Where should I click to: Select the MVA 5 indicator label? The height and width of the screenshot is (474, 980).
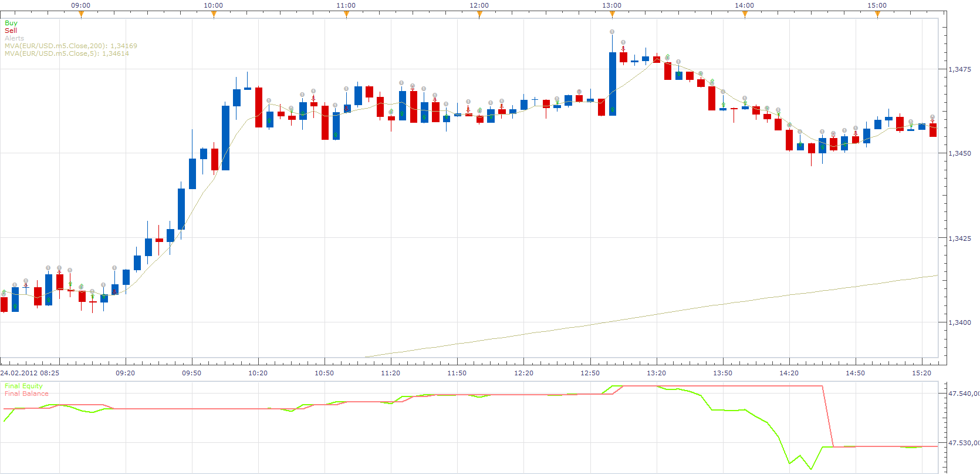tap(67, 53)
